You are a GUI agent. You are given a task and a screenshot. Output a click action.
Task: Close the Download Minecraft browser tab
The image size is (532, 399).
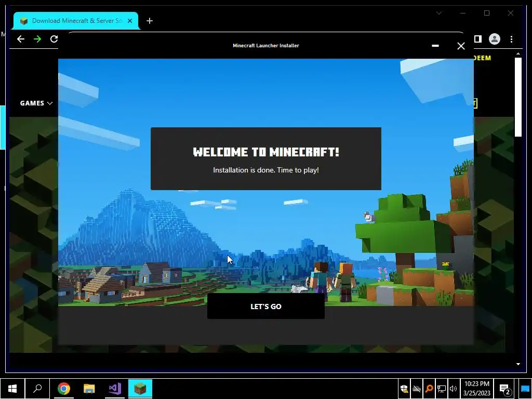(129, 21)
